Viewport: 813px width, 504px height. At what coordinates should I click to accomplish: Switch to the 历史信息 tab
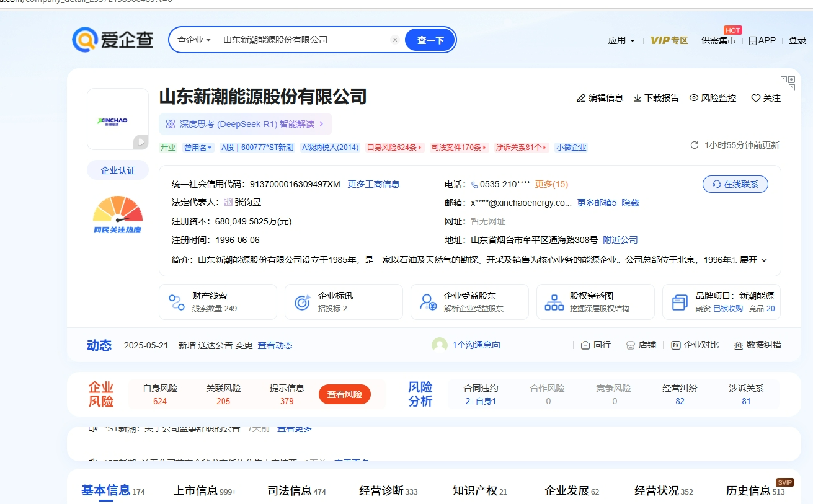[755, 490]
